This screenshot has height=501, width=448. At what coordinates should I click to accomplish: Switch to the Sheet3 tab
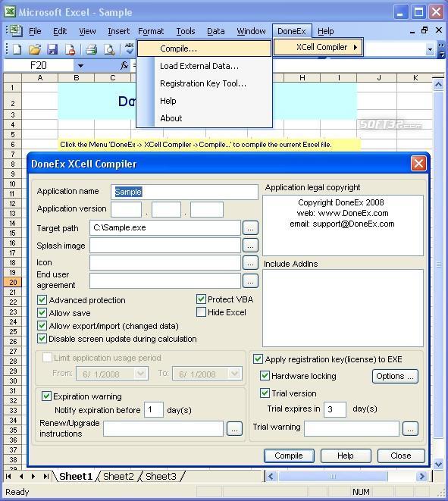(x=161, y=477)
